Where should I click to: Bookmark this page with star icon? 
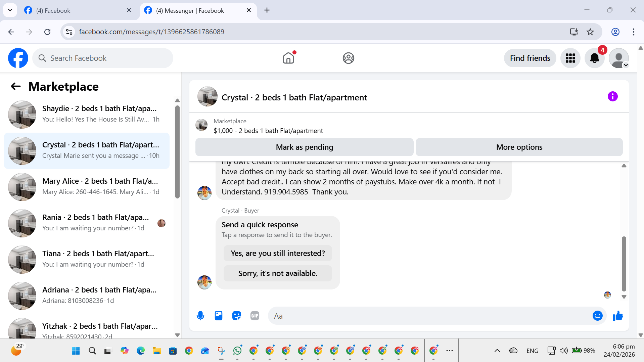coord(590,32)
